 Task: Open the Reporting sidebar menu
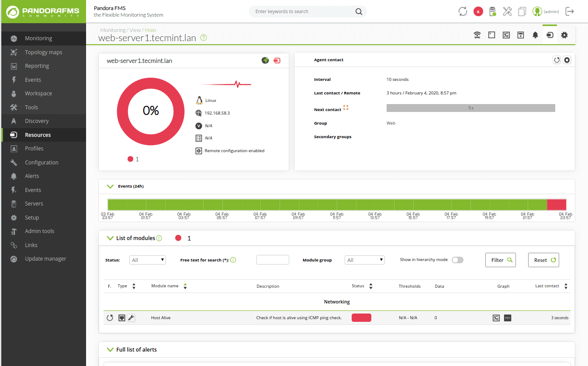click(44, 66)
